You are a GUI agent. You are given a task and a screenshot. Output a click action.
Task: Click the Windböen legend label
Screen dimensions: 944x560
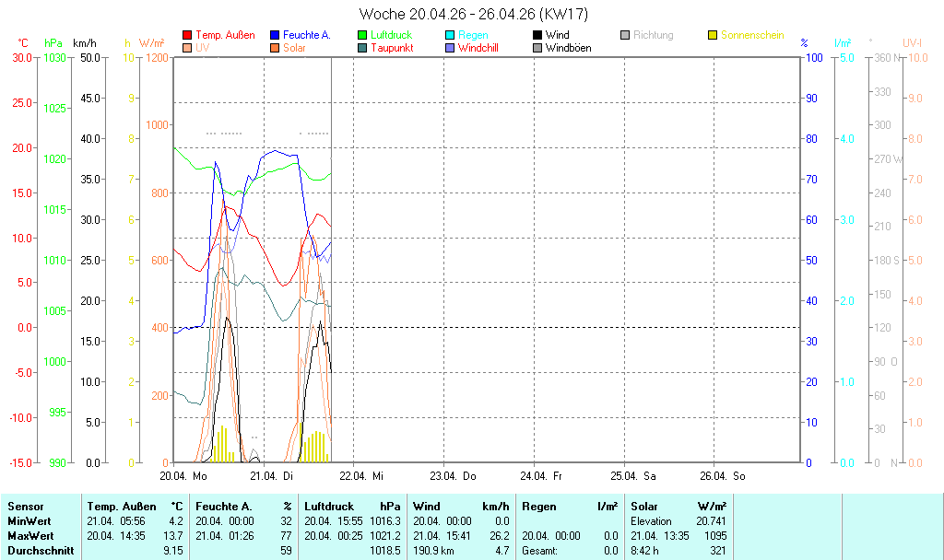click(x=568, y=48)
